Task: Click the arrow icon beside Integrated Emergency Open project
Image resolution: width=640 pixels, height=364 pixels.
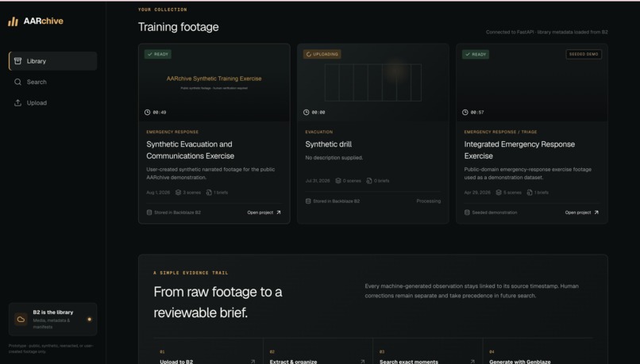Action: 596,213
